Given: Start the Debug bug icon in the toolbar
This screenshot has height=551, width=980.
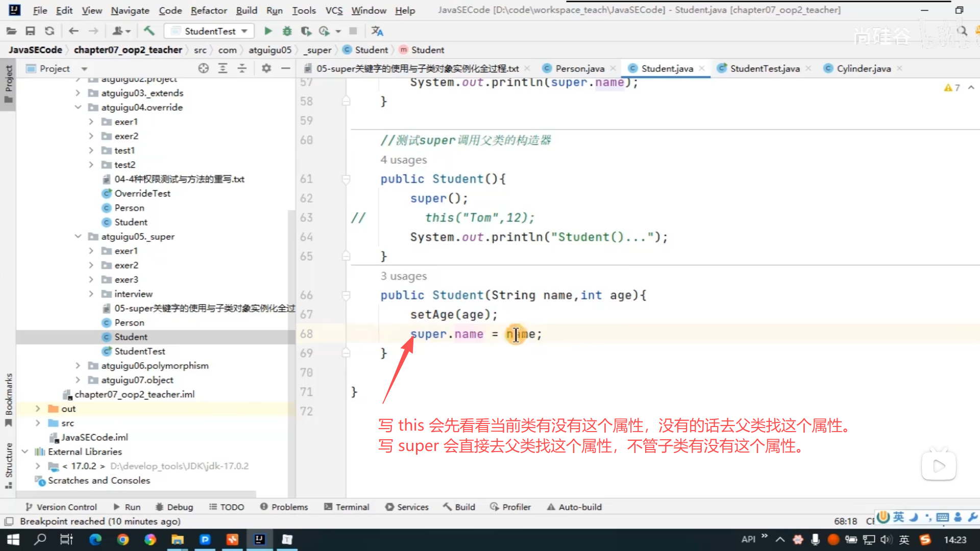Looking at the screenshot, I should pos(287,31).
